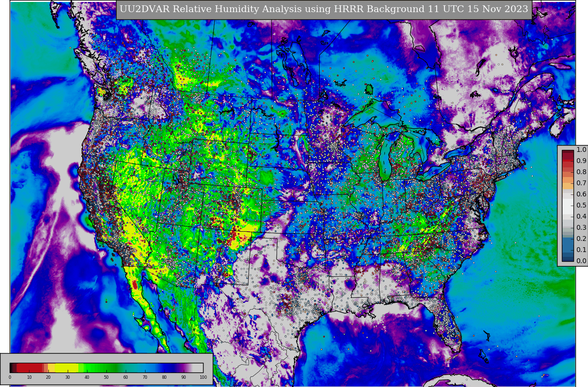588x387 pixels.
Task: Click the "0.1" label on the right colorbar
Action: click(581, 250)
